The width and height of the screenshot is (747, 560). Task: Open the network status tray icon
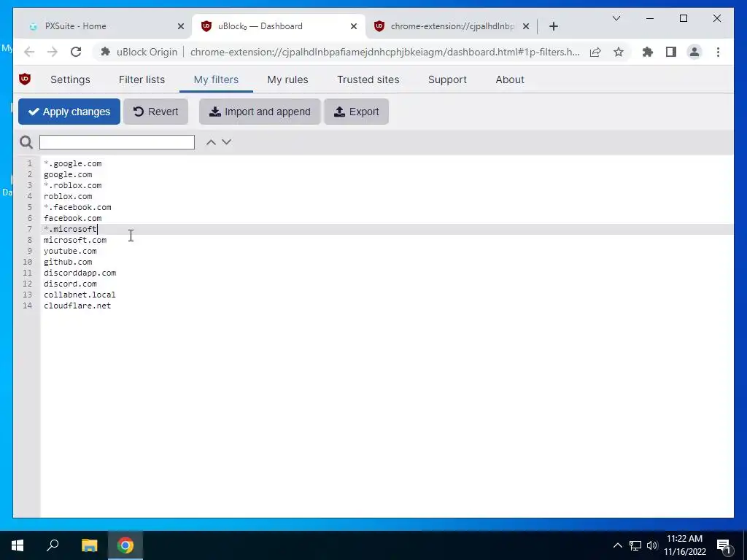point(635,545)
